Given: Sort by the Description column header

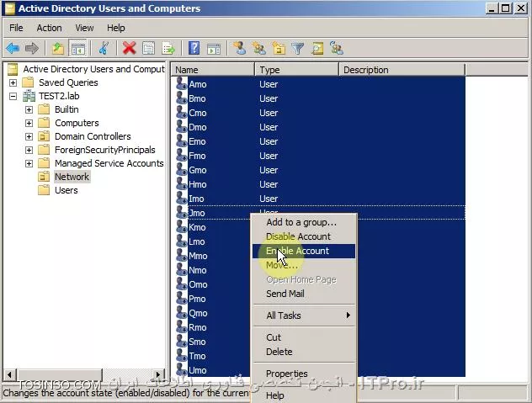Looking at the screenshot, I should tap(402, 70).
